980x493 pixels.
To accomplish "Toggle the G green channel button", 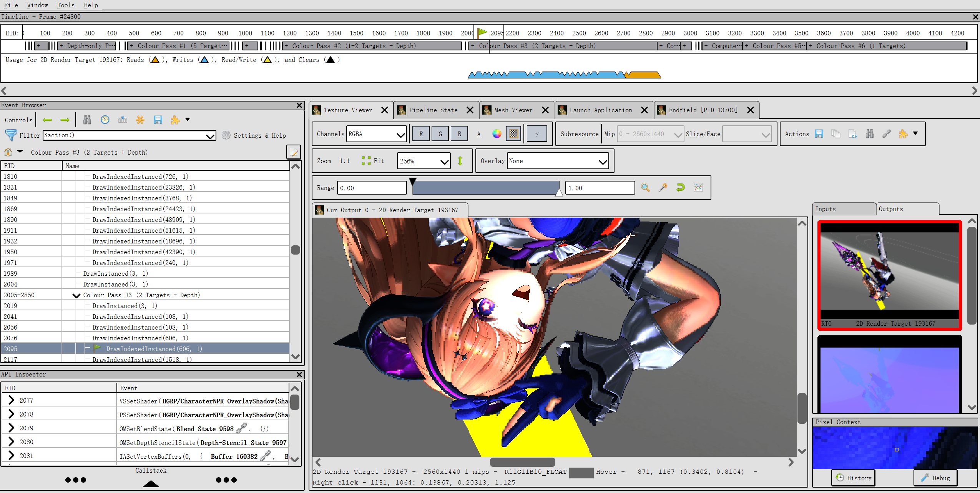I will tap(440, 134).
